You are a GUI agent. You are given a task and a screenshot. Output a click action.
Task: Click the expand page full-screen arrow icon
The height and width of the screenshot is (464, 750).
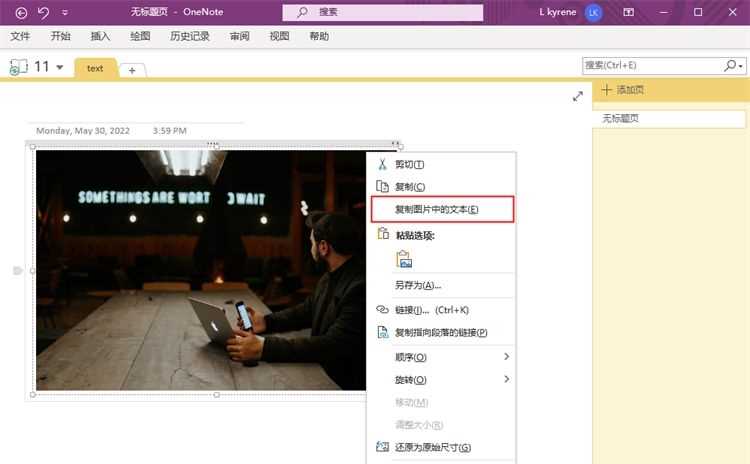click(x=578, y=96)
